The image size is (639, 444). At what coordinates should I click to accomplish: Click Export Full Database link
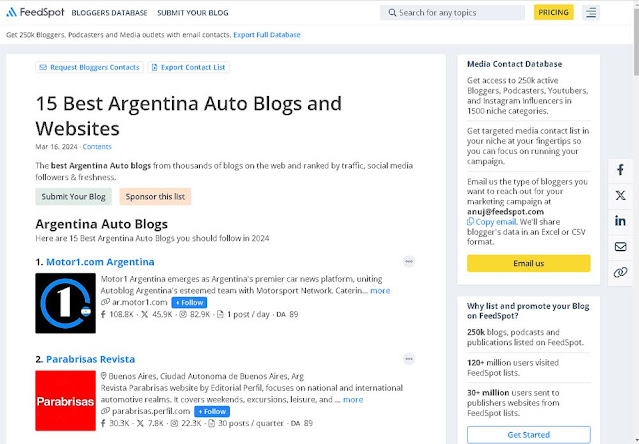tap(267, 35)
